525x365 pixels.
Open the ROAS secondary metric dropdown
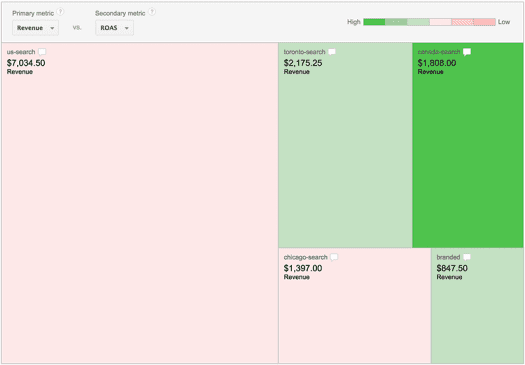(x=115, y=28)
